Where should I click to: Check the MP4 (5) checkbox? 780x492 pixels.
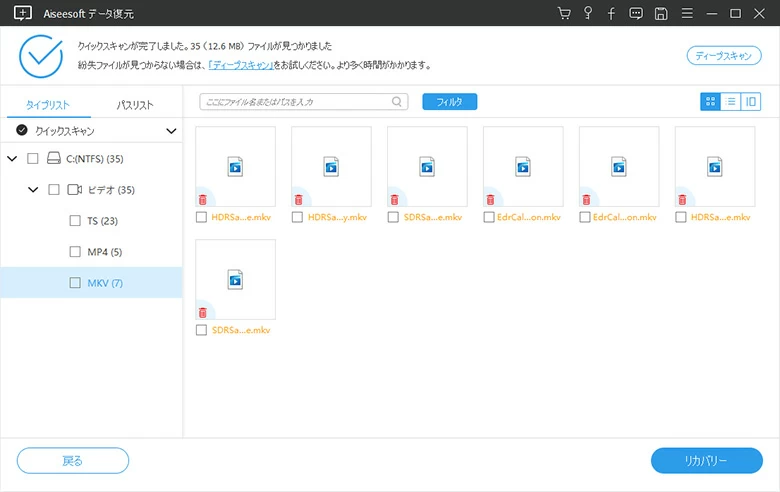(75, 252)
